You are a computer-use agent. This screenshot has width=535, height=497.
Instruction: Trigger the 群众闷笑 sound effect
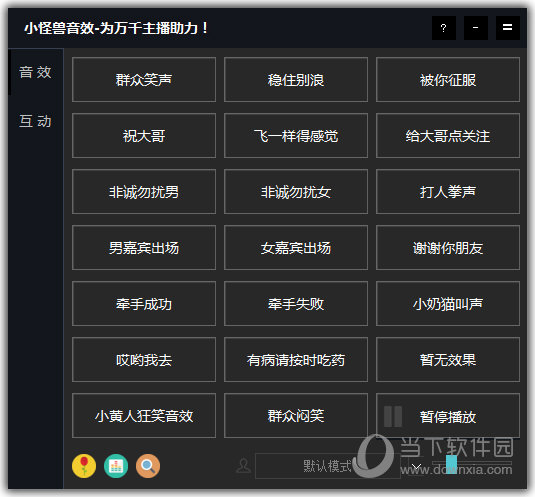(296, 415)
